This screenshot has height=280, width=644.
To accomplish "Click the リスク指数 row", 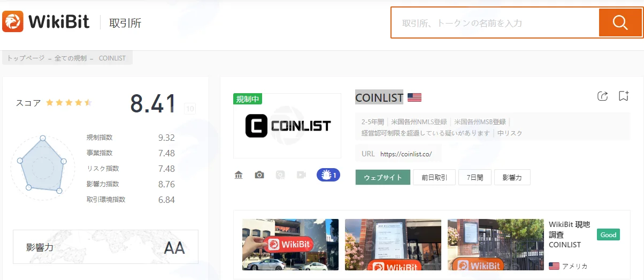I will 131,169.
